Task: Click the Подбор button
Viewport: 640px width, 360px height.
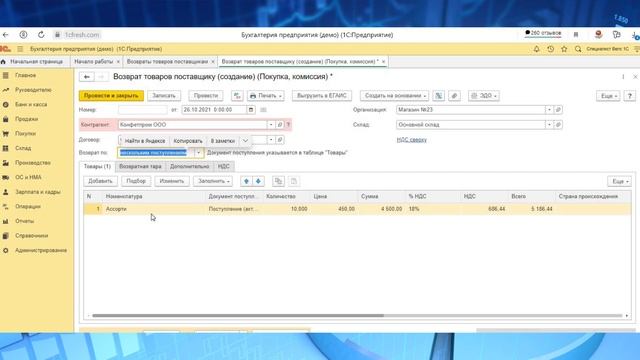Action: [136, 181]
